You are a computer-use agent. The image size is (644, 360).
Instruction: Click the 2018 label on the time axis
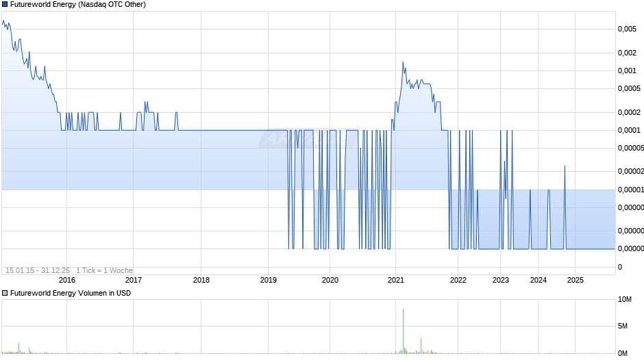[201, 280]
